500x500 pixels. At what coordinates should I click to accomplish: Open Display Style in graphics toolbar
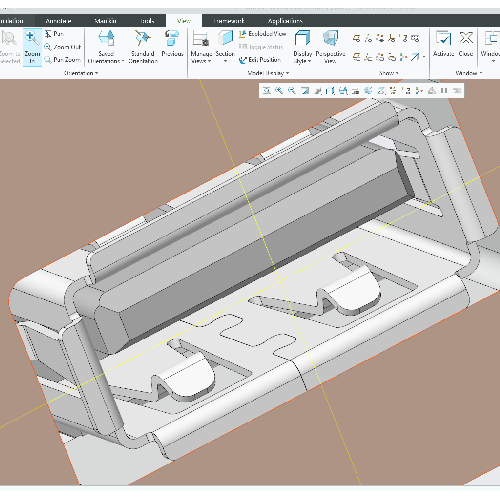point(330,90)
